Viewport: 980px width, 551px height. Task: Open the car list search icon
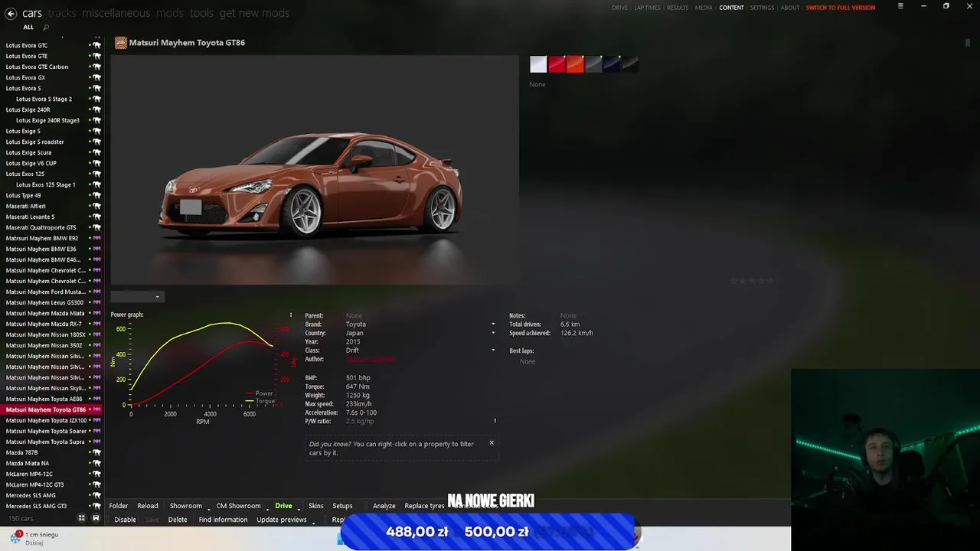tap(46, 28)
